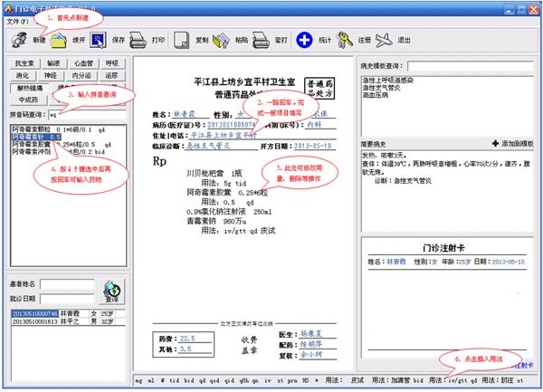Image resolution: width=543 pixels, height=392 pixels.
Task: Click the 病史模板查询 search field
Action: click(x=471, y=66)
